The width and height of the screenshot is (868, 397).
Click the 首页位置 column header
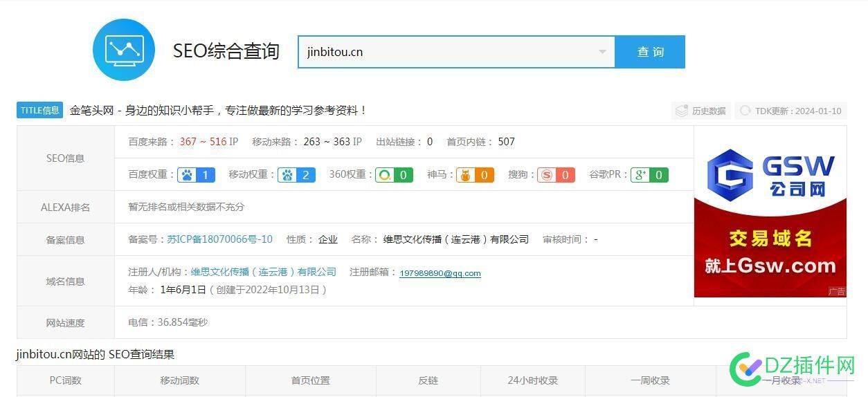(x=311, y=380)
